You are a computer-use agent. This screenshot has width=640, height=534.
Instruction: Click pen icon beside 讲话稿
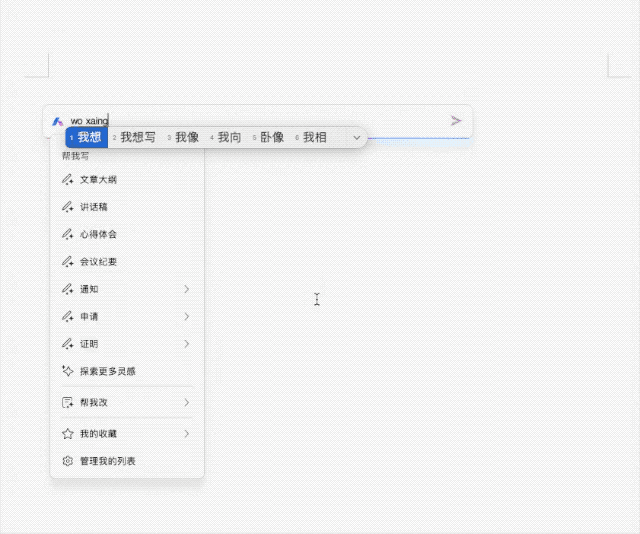(67, 207)
